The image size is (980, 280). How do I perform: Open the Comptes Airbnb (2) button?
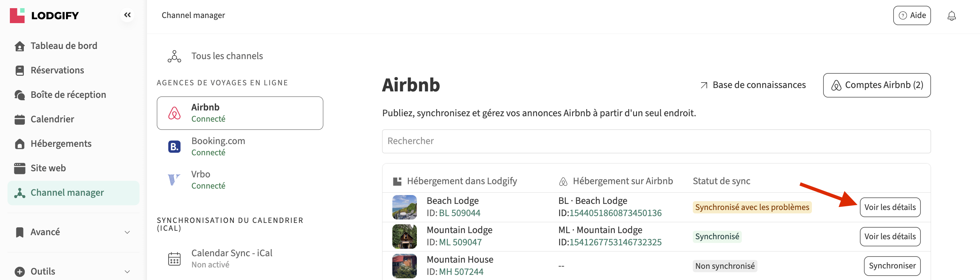877,85
